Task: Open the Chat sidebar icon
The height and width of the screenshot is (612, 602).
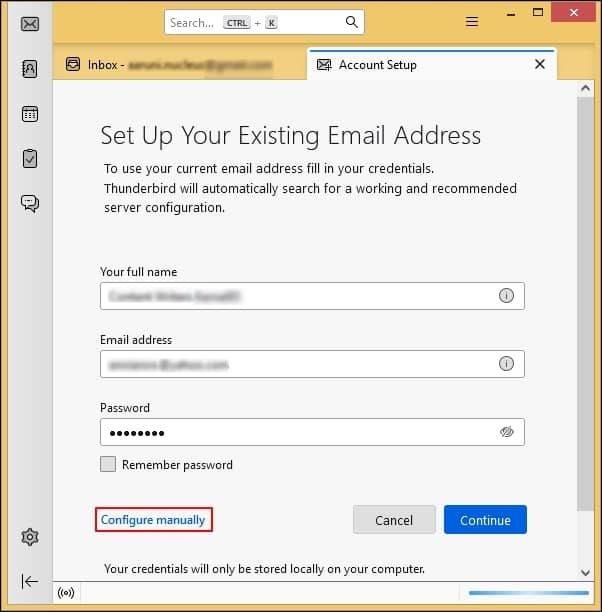Action: [x=30, y=203]
